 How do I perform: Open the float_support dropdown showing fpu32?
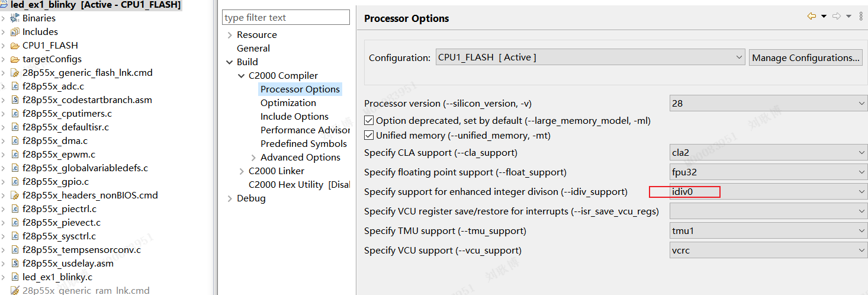pos(769,172)
